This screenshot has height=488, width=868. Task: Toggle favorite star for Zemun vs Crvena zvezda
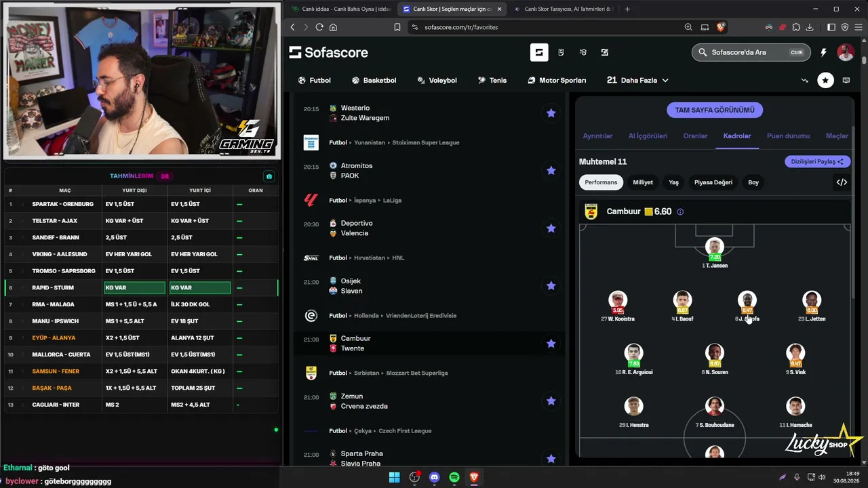point(551,401)
